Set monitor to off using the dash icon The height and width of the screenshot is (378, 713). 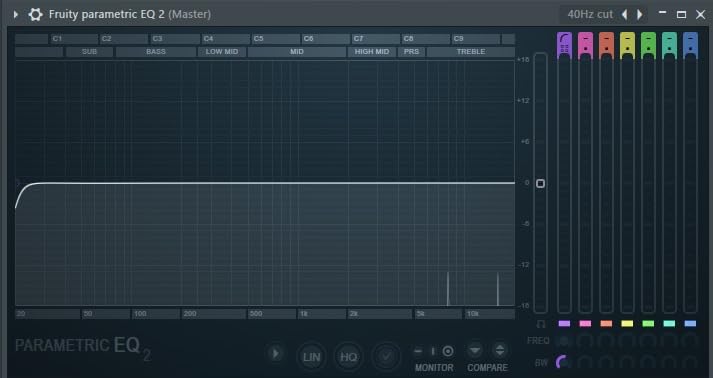coord(418,351)
